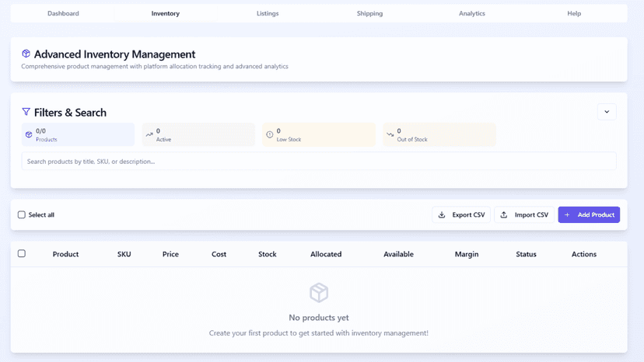644x362 pixels.
Task: Click Export CSV button
Action: pos(461,214)
